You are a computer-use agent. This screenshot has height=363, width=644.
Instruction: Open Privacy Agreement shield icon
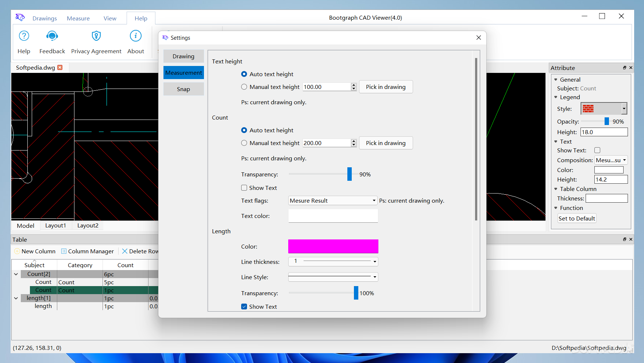point(96,36)
